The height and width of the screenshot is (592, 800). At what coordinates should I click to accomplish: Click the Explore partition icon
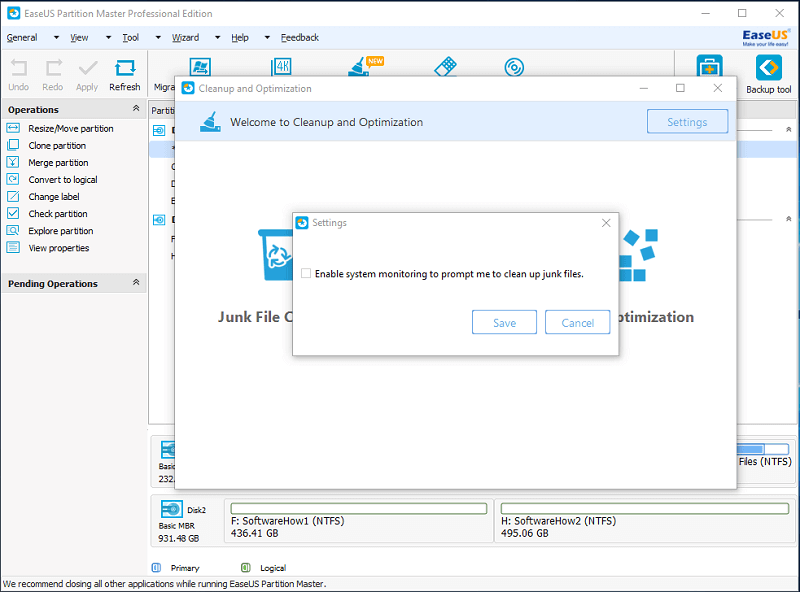13,231
